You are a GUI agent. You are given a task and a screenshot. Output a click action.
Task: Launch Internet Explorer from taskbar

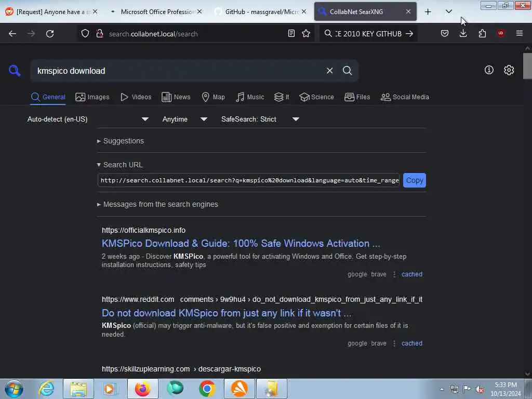46,389
